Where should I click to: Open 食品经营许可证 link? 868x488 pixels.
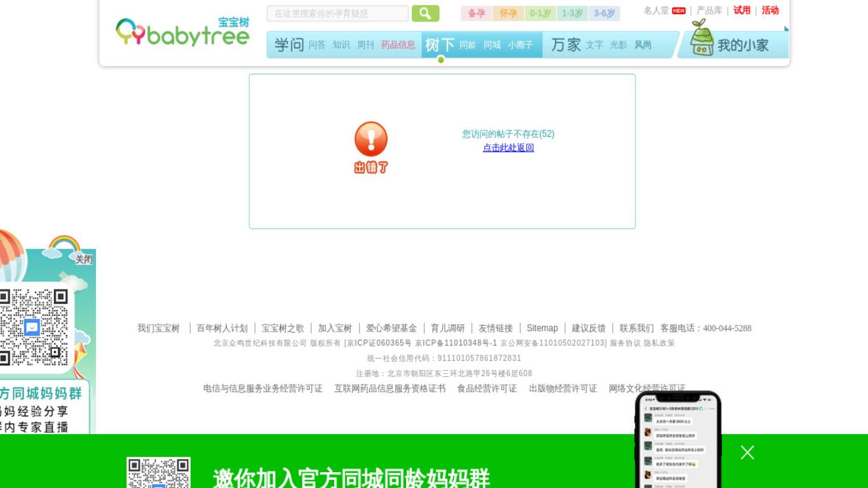(x=487, y=388)
